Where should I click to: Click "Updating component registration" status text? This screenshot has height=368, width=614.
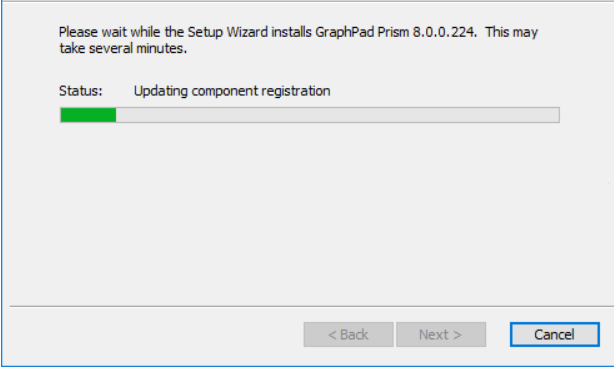[232, 91]
